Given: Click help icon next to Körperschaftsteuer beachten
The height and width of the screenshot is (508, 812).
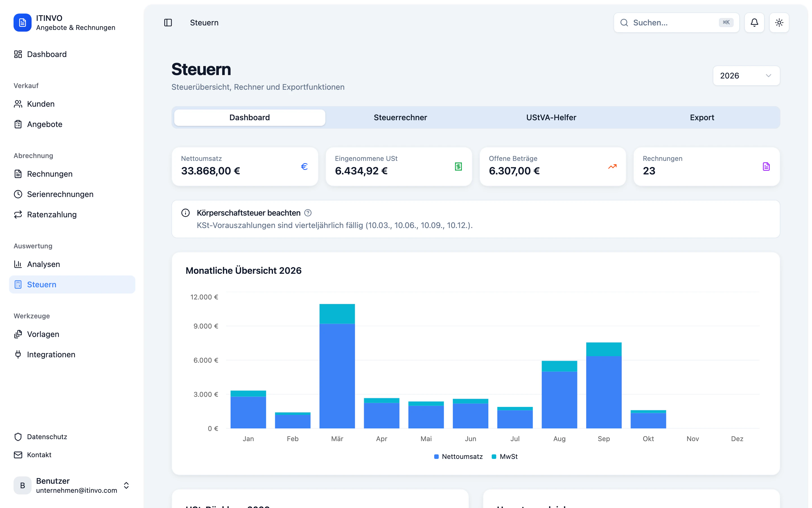Looking at the screenshot, I should tap(308, 213).
